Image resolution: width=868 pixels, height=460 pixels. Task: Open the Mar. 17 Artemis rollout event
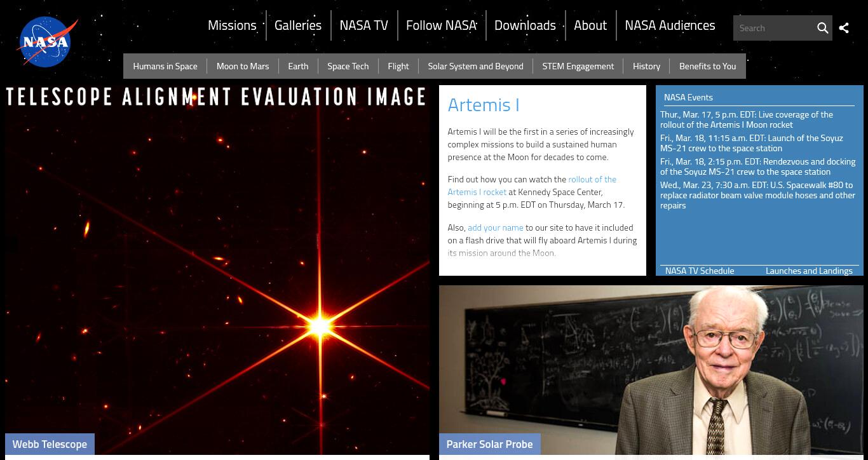pos(747,119)
